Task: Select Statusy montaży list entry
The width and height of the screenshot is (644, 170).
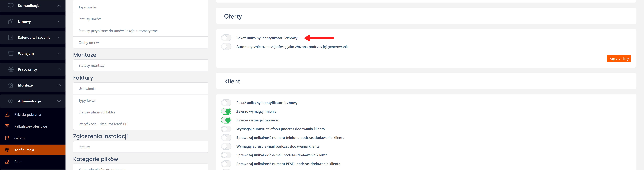Action: point(92,65)
